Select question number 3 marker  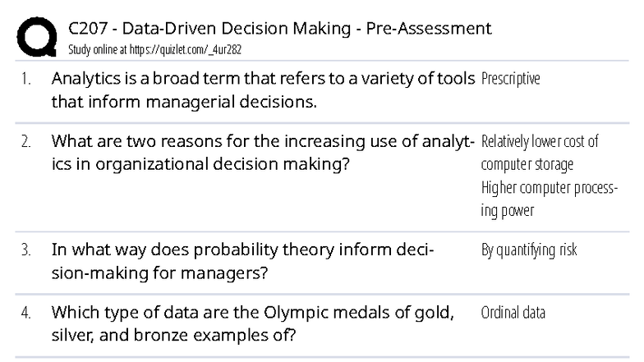[x=26, y=250]
